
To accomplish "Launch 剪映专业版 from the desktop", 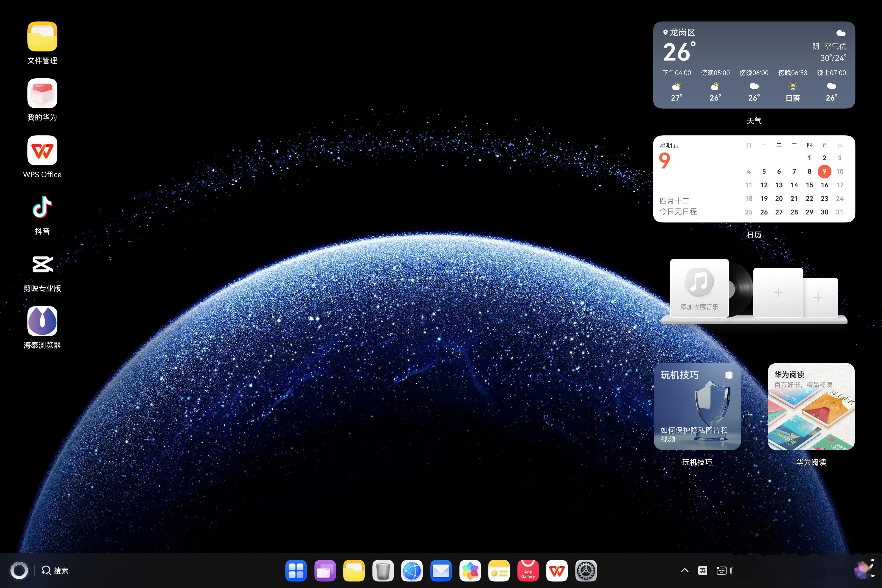I will click(42, 264).
